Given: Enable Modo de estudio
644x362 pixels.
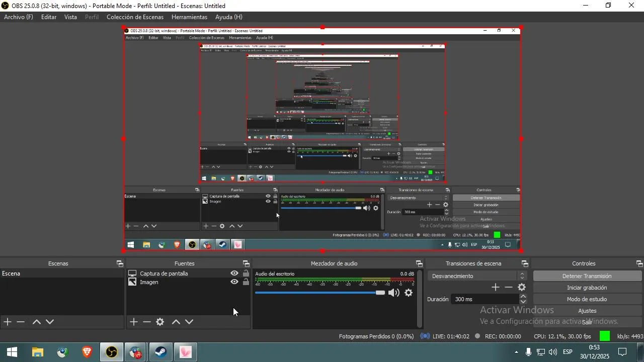Looking at the screenshot, I should click(587, 299).
